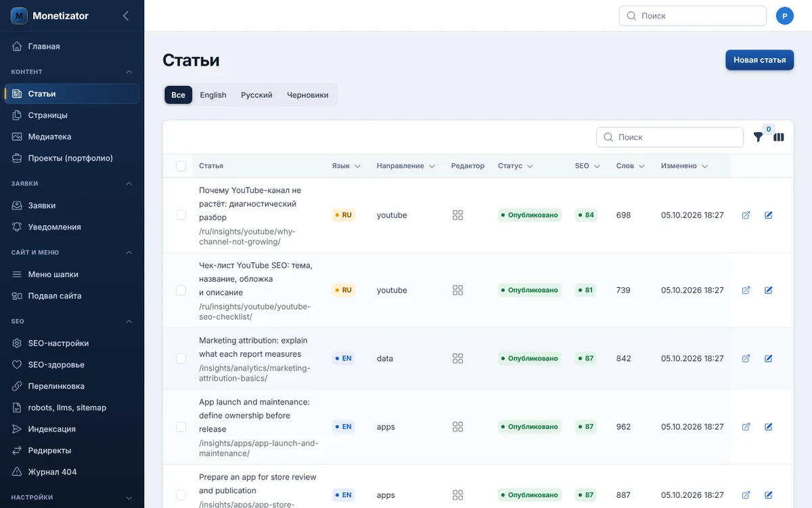Open Статьи in the sidebar
This screenshot has width=812, height=508.
click(72, 93)
